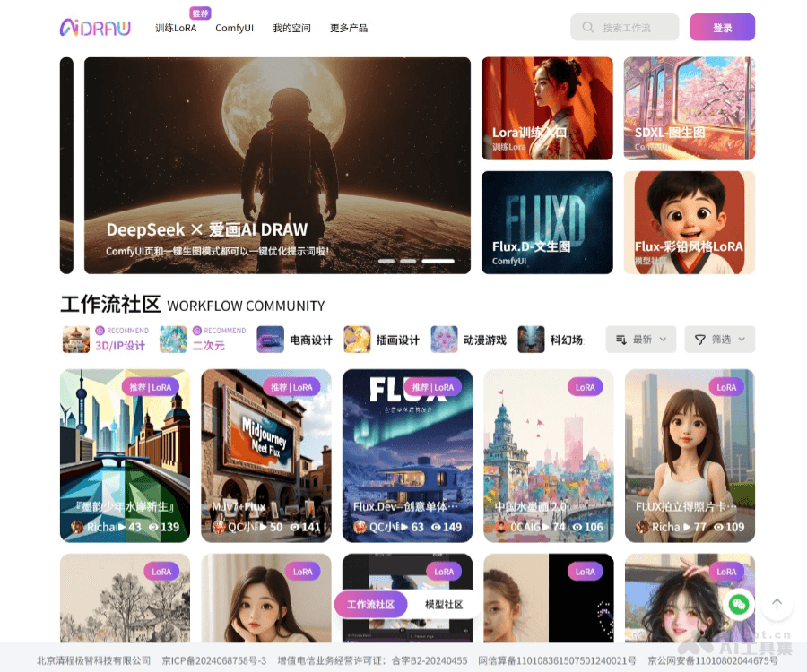Choose the 电商设计 category icon
807x672 pixels.
271,340
